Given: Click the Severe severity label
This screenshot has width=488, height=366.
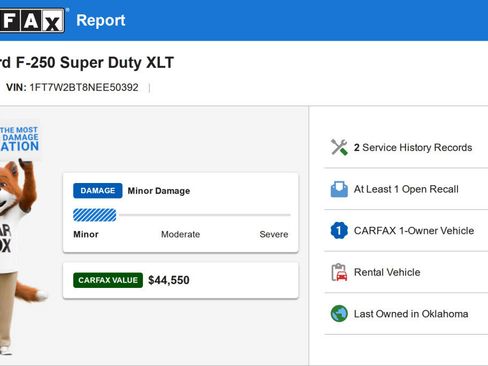Looking at the screenshot, I should click(x=274, y=234).
